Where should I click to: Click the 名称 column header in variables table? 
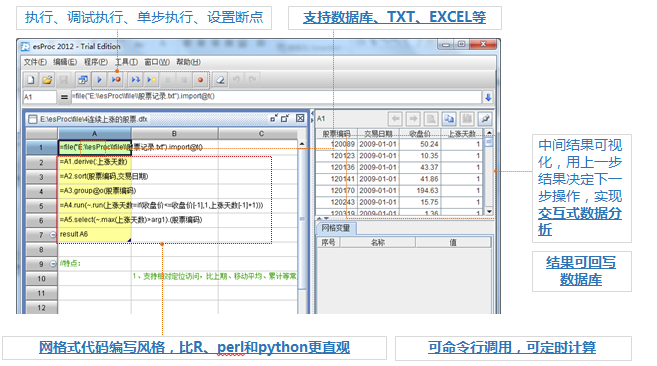coord(378,242)
